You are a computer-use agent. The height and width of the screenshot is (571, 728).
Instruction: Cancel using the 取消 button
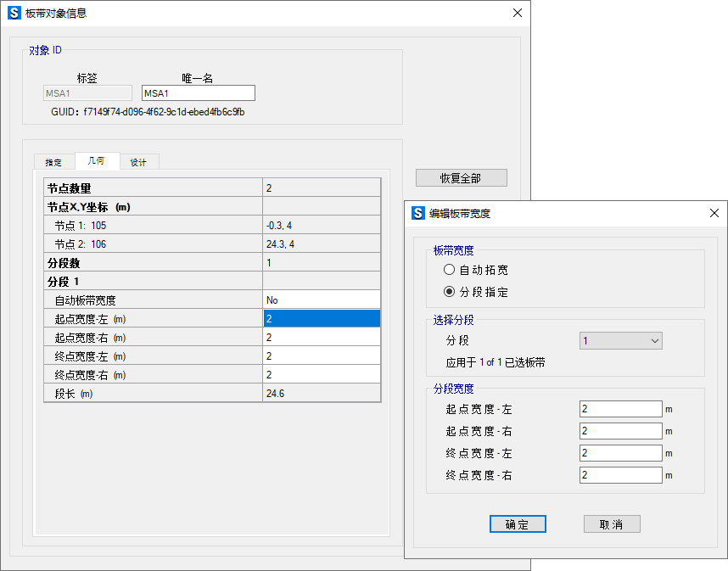point(612,524)
